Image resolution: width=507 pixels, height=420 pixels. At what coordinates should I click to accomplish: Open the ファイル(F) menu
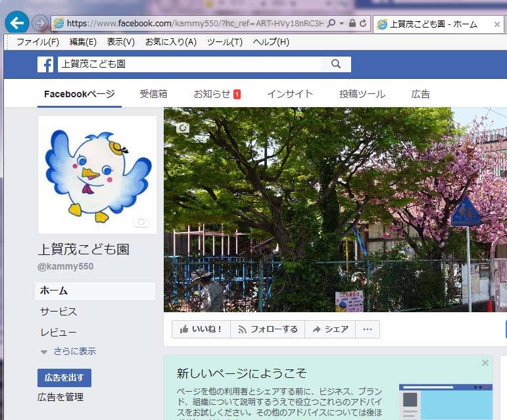point(38,42)
